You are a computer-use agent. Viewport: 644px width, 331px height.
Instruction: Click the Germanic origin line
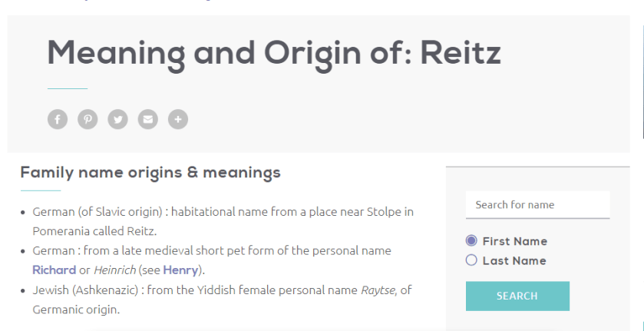(x=76, y=310)
